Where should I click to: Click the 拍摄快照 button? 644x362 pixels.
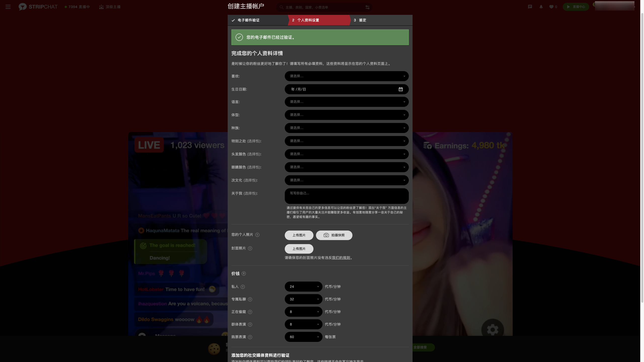334,235
